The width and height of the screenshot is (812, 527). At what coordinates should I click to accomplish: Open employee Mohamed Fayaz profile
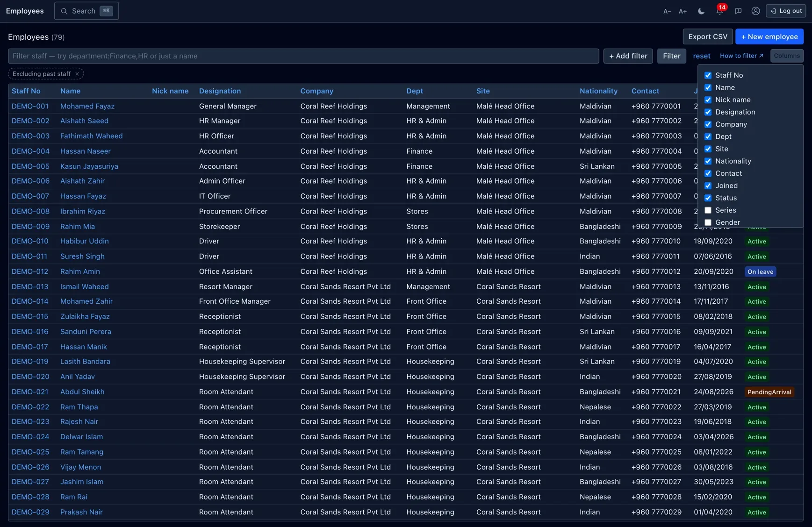[87, 106]
